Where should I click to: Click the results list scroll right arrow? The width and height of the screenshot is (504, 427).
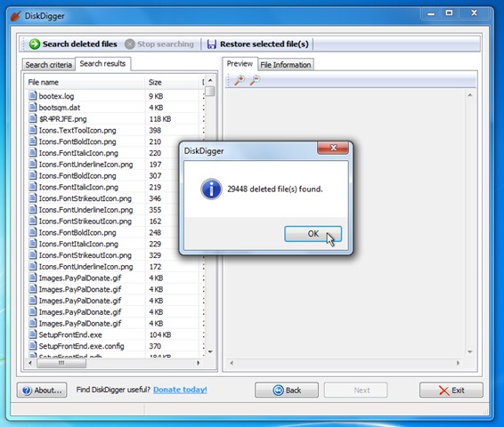(198, 363)
